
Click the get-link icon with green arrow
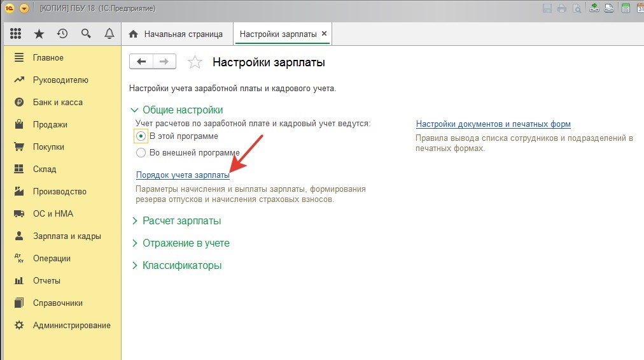(594, 8)
